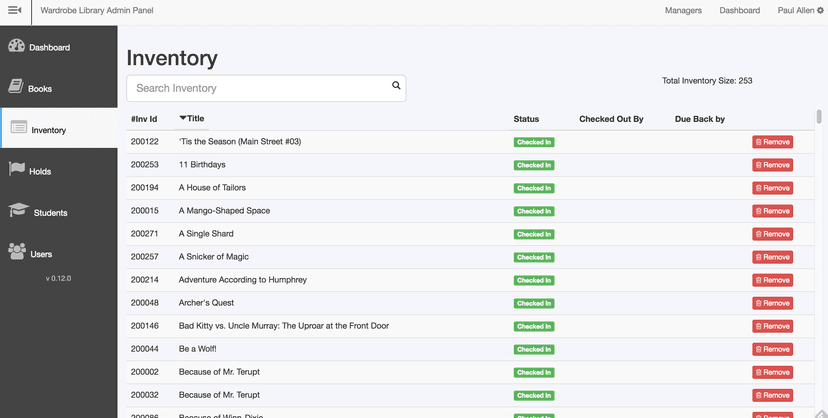Image resolution: width=828 pixels, height=418 pixels.
Task: Open the Dashboard link in top bar
Action: click(740, 11)
